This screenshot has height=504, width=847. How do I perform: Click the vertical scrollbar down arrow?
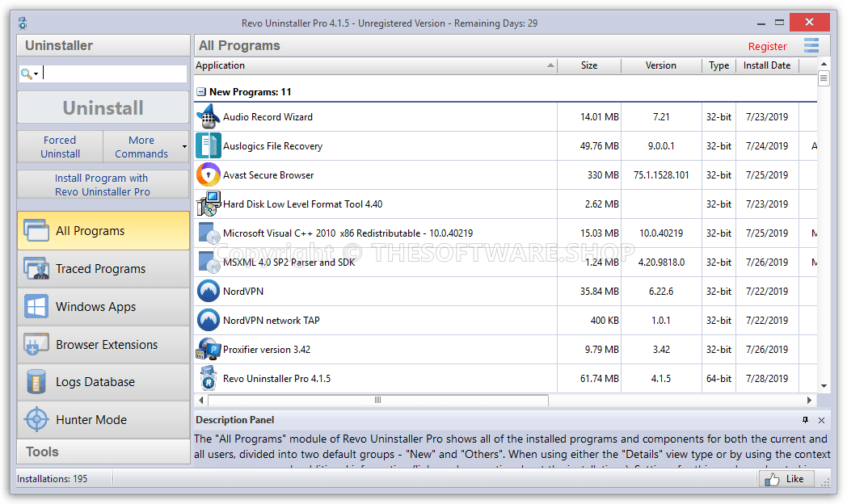coord(824,386)
